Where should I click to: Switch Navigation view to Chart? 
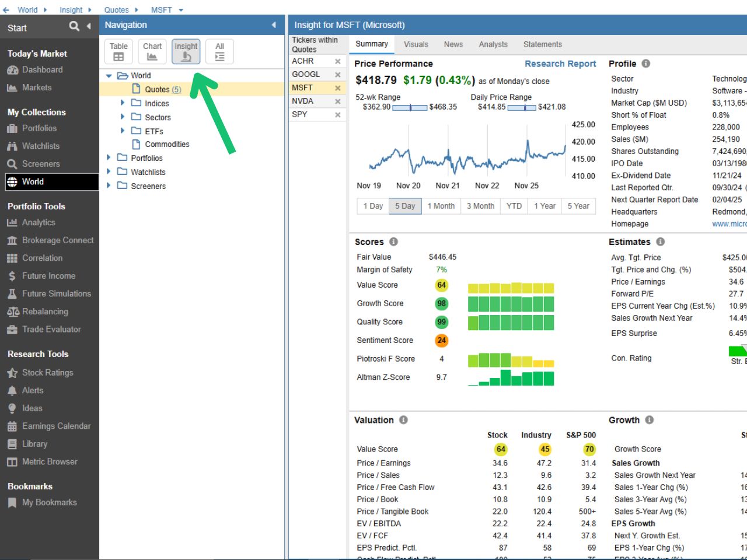(x=152, y=51)
